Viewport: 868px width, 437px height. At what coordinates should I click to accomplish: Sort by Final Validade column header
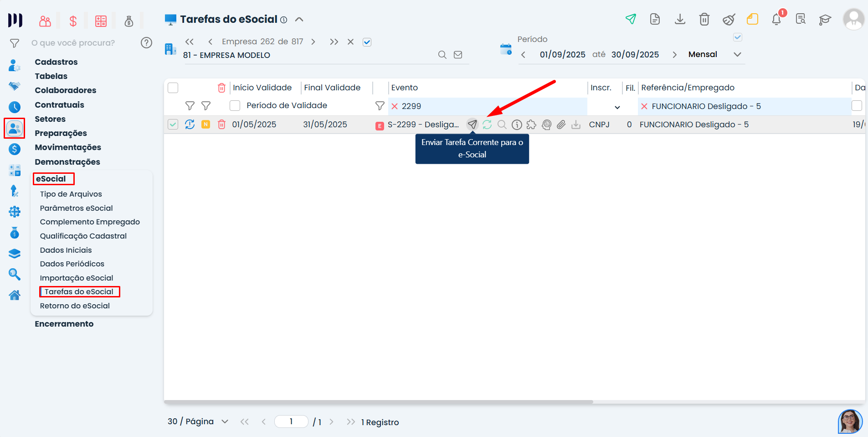[332, 88]
